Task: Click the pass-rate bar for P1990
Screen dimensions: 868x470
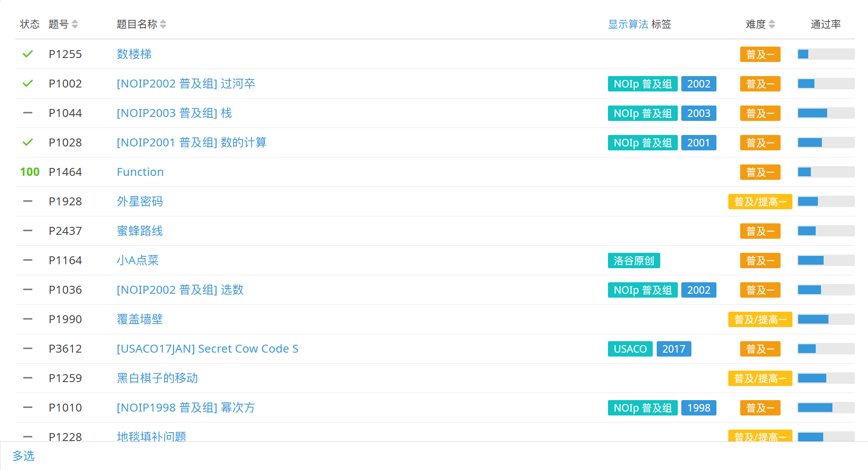Action: 826,319
